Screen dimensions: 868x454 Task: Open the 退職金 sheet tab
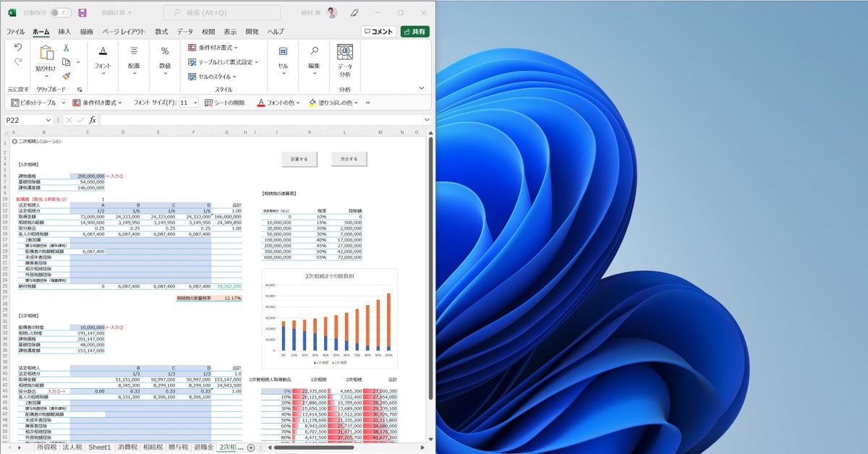[x=203, y=448]
